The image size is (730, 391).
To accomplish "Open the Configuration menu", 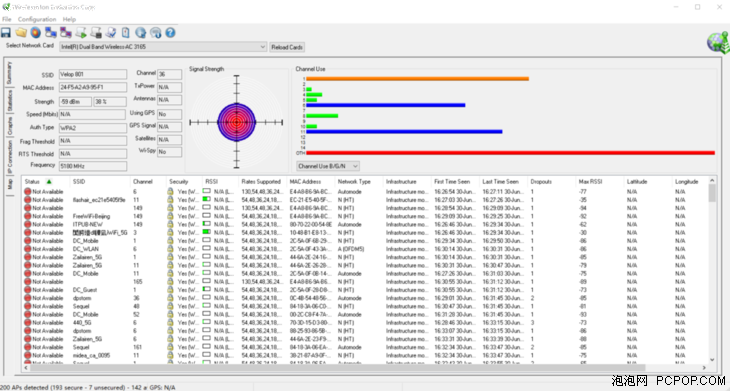I will tap(37, 19).
